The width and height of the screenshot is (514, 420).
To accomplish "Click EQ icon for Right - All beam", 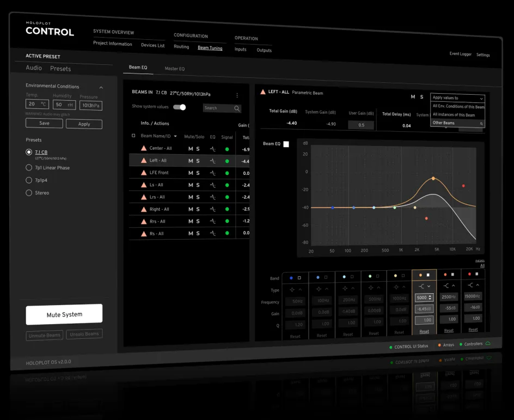I will click(x=213, y=209).
